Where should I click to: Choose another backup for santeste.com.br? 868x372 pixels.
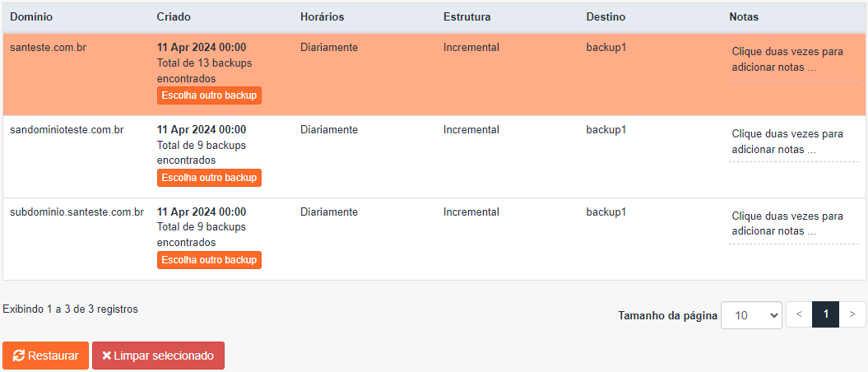coord(209,95)
